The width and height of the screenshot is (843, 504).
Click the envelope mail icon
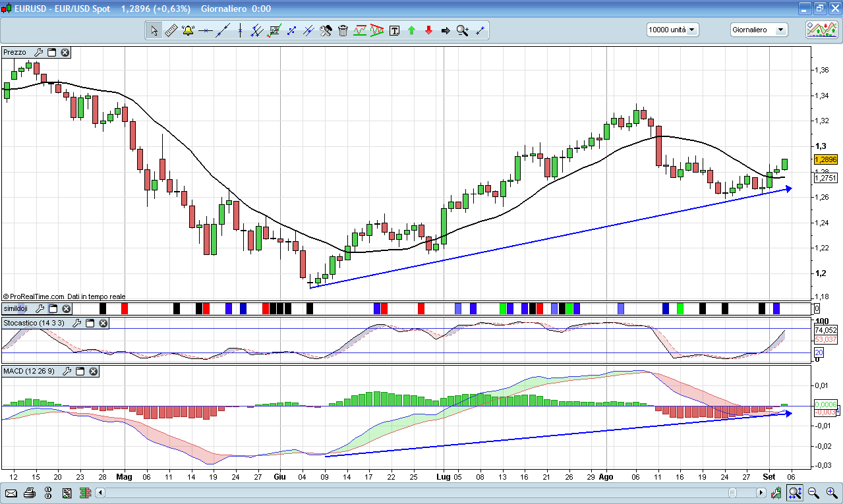(x=11, y=493)
